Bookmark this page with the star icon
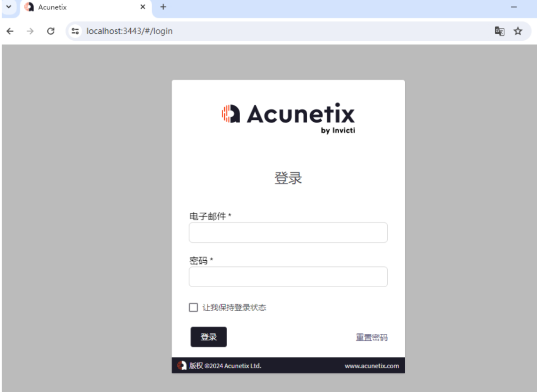The height and width of the screenshot is (392, 537). click(518, 31)
